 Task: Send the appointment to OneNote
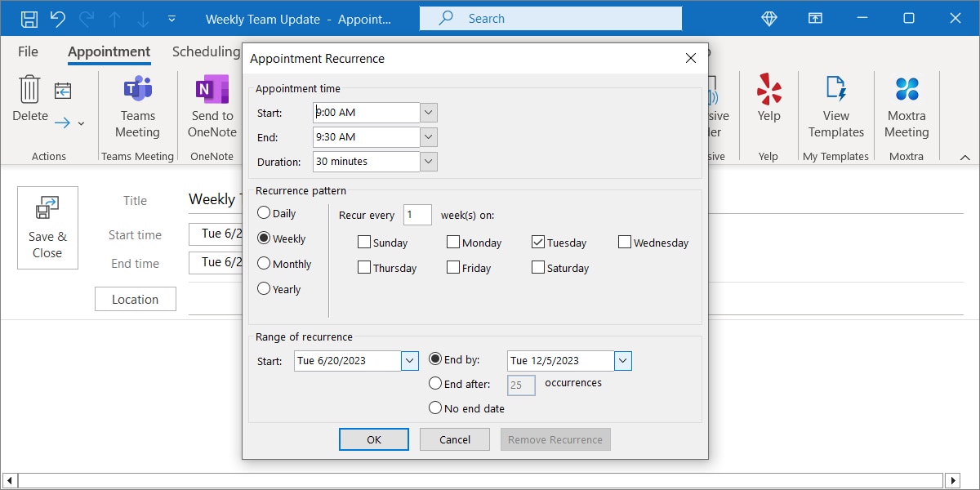[211, 107]
